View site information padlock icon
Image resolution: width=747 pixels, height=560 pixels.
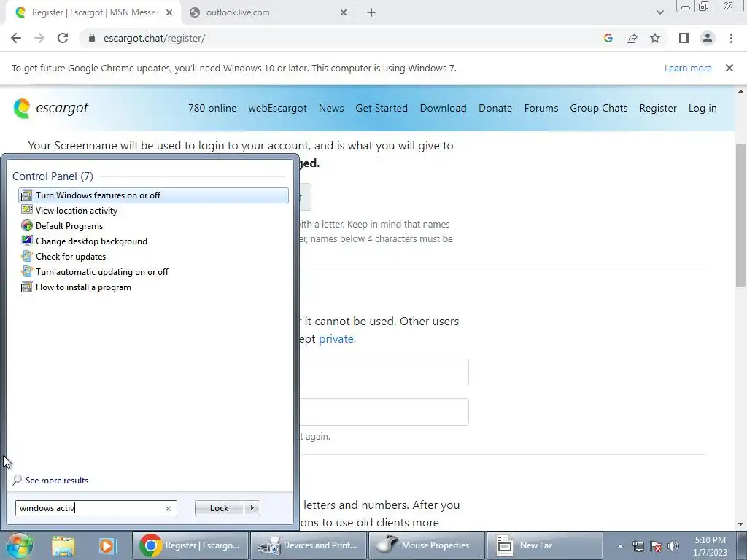(92, 38)
